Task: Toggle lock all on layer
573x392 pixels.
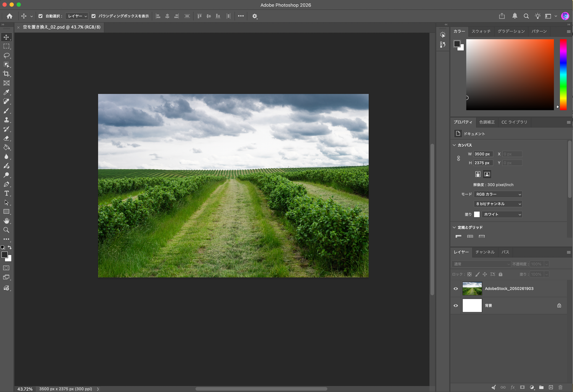Action: pyautogui.click(x=500, y=274)
